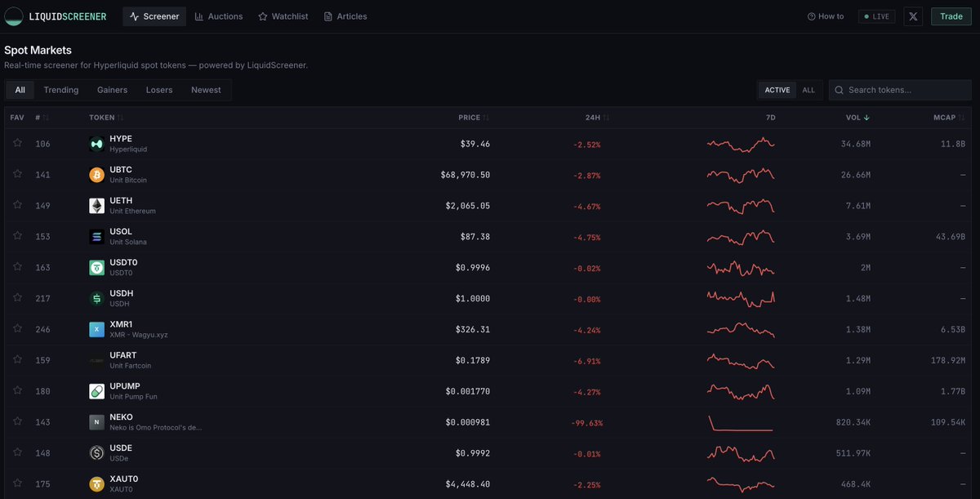Click the 7D column header

click(771, 118)
